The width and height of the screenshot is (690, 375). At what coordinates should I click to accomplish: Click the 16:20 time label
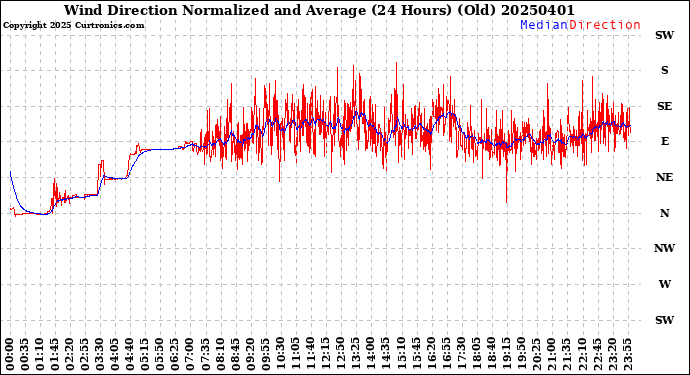point(431,354)
